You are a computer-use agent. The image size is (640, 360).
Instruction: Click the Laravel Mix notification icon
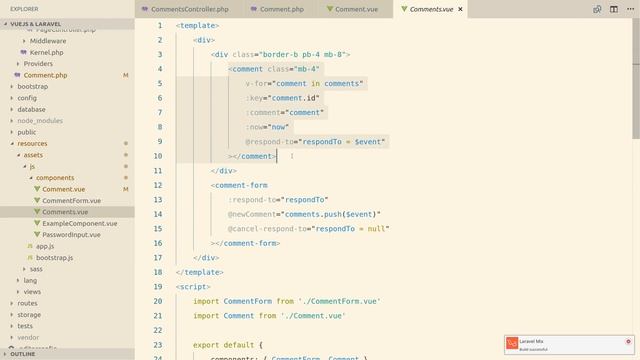tap(512, 343)
